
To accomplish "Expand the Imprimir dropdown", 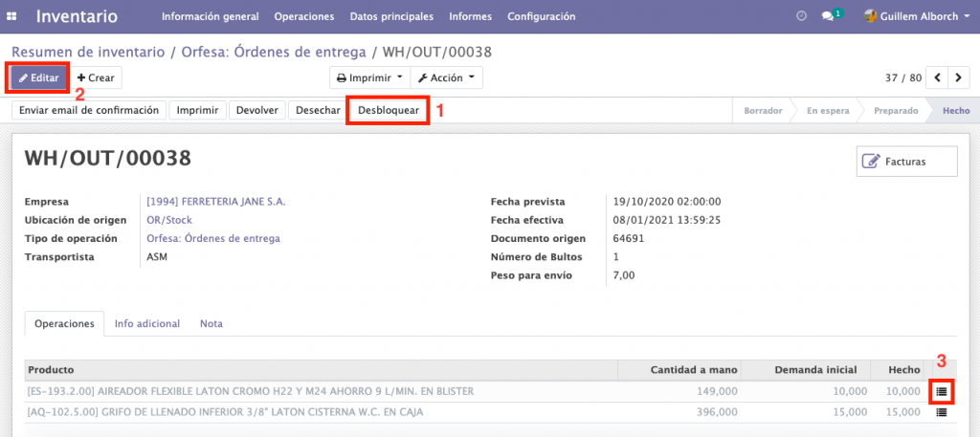I will [x=369, y=77].
